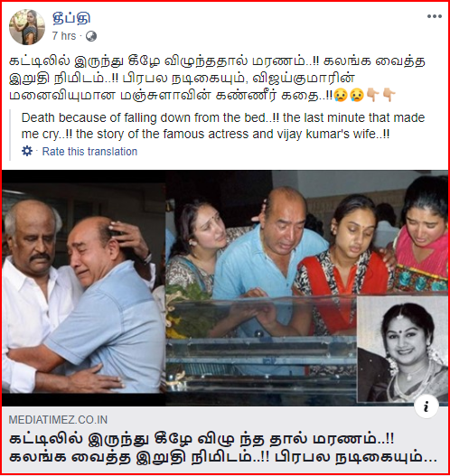Click the glass casket in preview image
Viewport: 450px width, 476px height.
261,350
